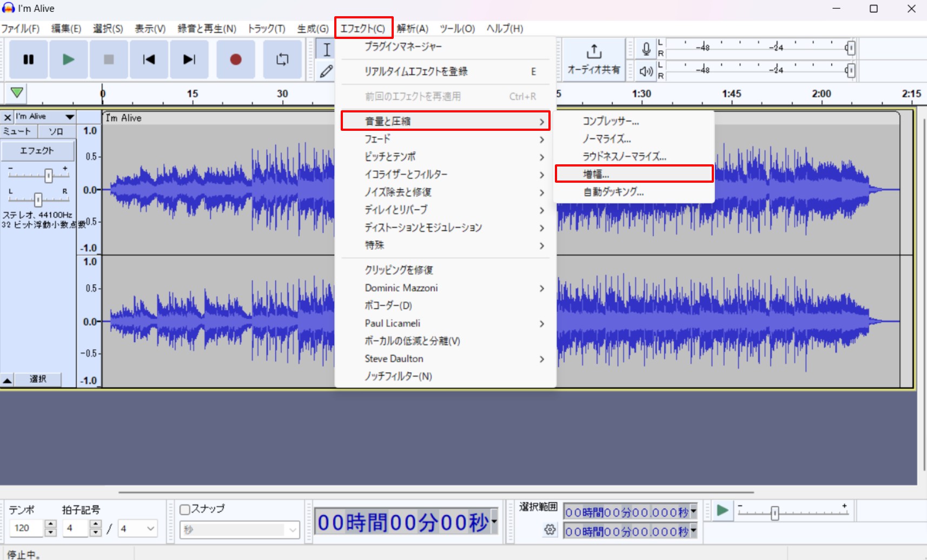Choose クリッピングを修復 from the menu

pos(446,270)
